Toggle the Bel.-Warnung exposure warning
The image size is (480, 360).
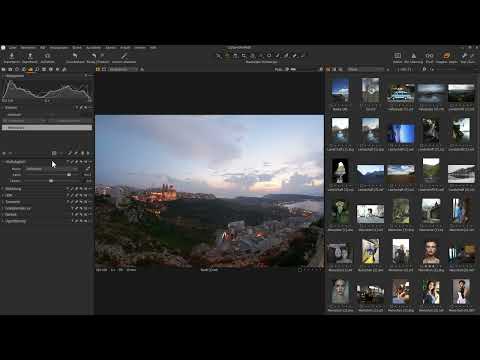coord(413,56)
